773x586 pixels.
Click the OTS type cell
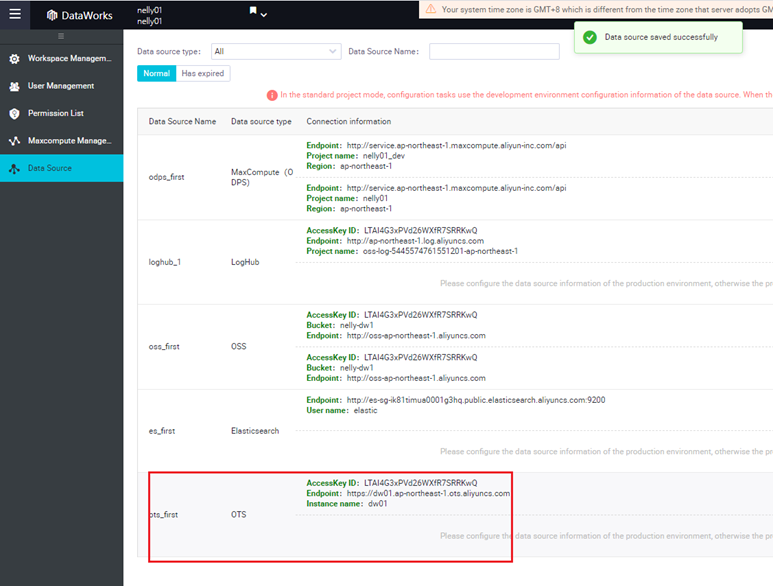tap(239, 515)
